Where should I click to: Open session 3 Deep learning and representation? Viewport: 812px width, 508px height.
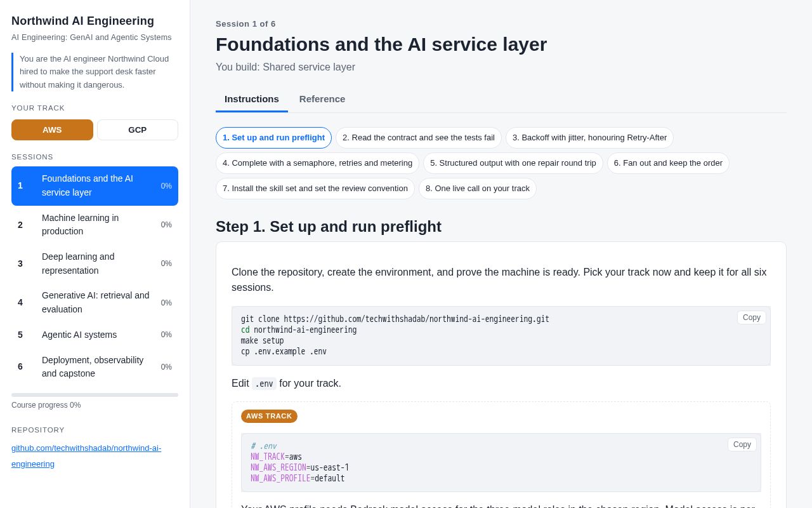[95, 264]
